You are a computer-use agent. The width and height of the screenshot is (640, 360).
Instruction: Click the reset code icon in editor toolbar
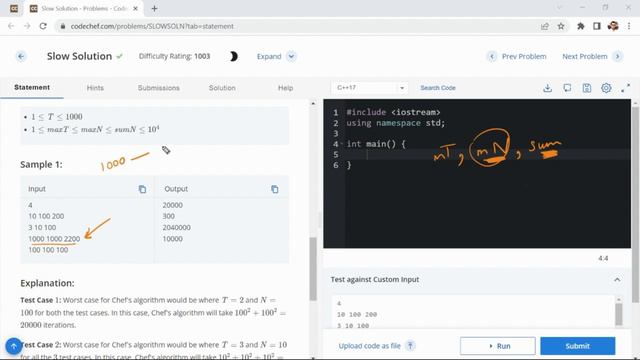coord(567,88)
